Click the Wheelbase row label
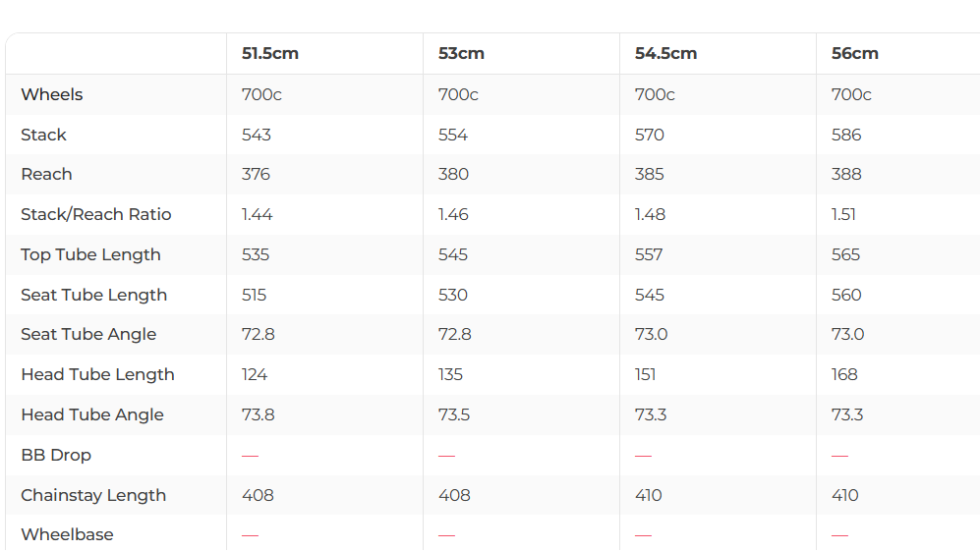980x551 pixels. 67,535
